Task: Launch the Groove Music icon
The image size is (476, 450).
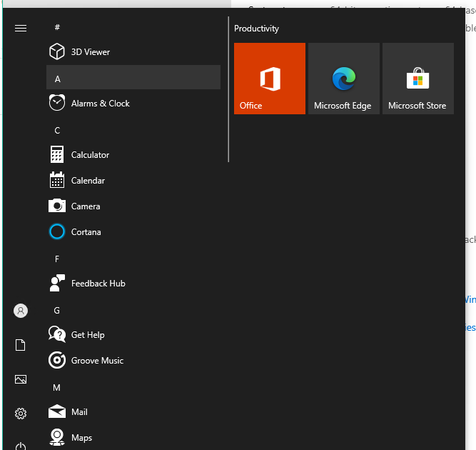Action: tap(57, 360)
